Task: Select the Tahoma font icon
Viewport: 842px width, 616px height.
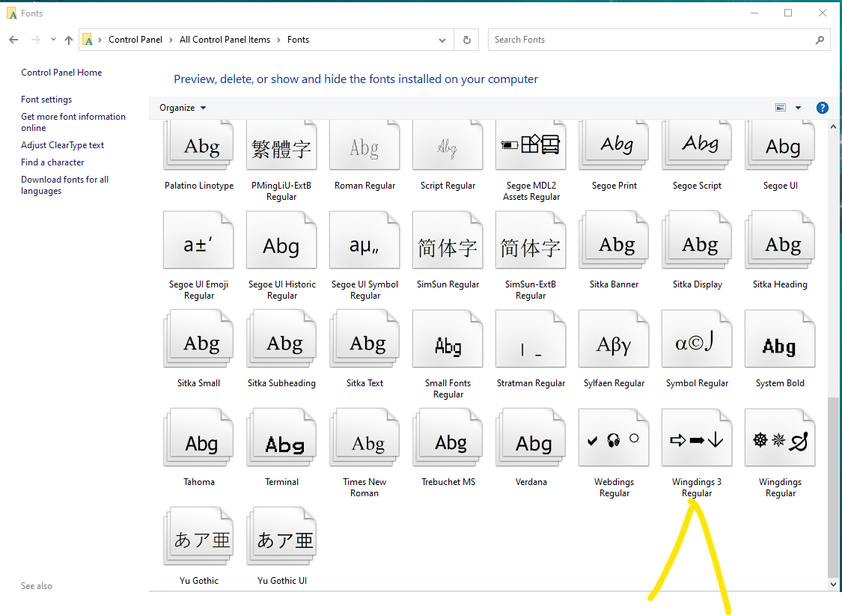Action: tap(198, 438)
